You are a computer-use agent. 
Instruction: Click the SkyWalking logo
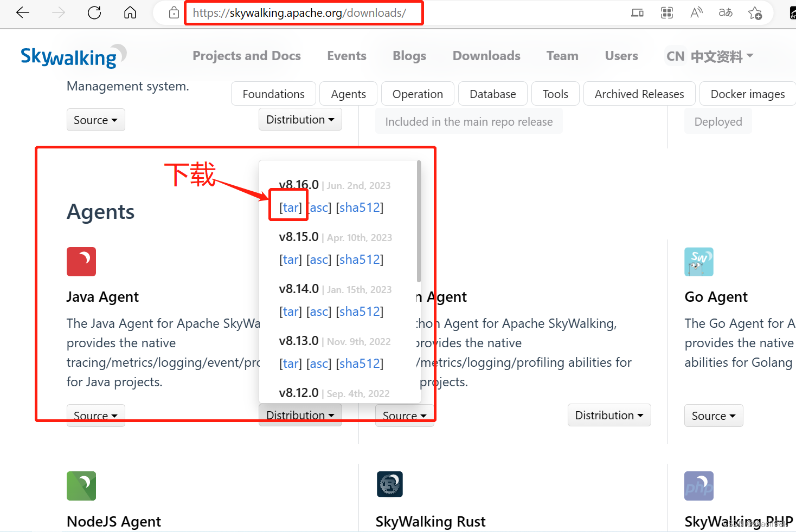(74, 56)
